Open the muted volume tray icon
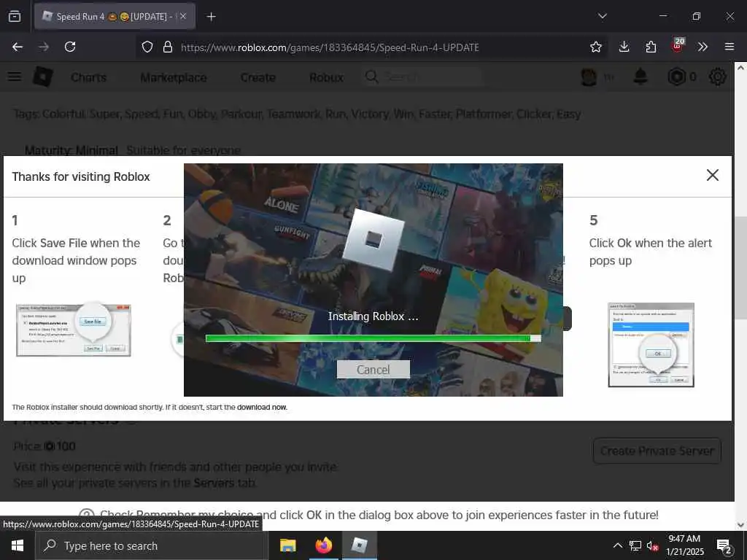The image size is (747, 560). [653, 545]
